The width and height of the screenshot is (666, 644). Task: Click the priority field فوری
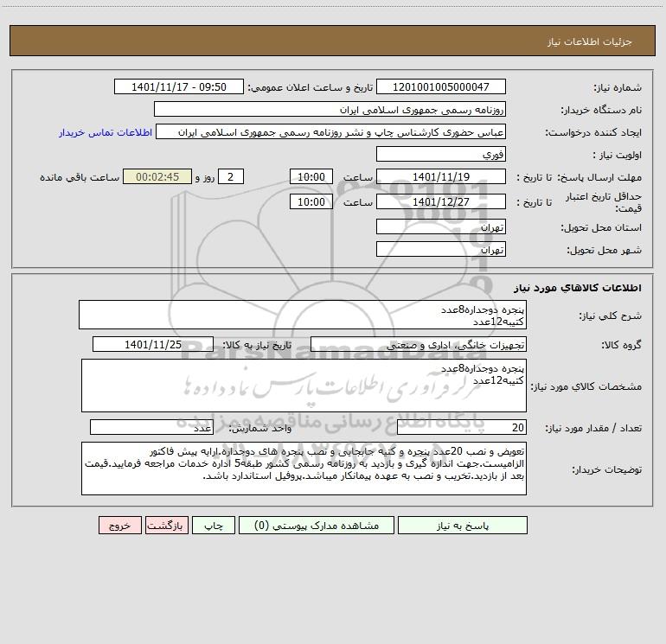[x=441, y=154]
